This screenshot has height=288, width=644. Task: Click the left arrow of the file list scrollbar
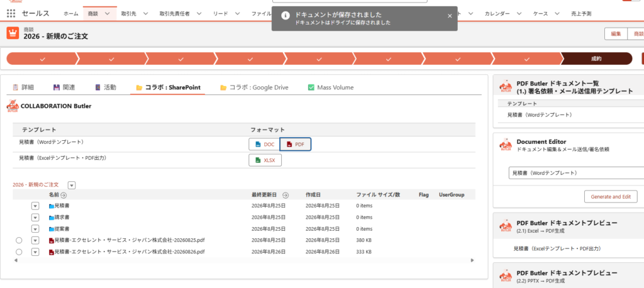[x=16, y=260]
